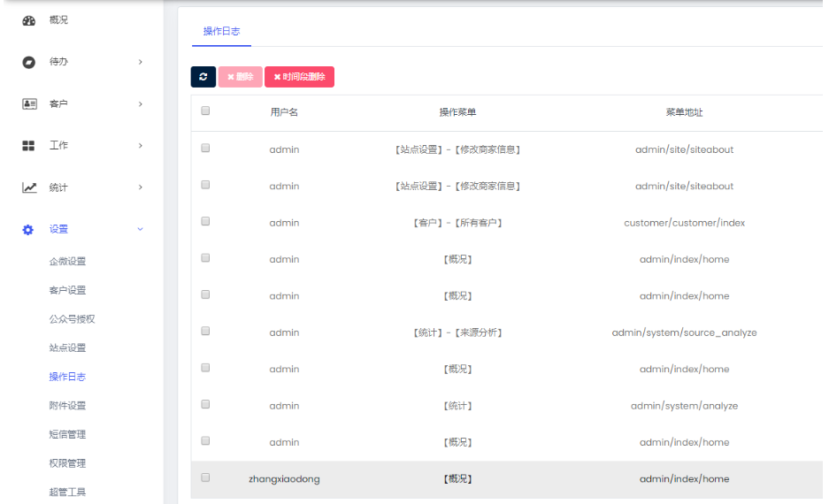Check the 来源分析 row checkbox

pyautogui.click(x=205, y=332)
